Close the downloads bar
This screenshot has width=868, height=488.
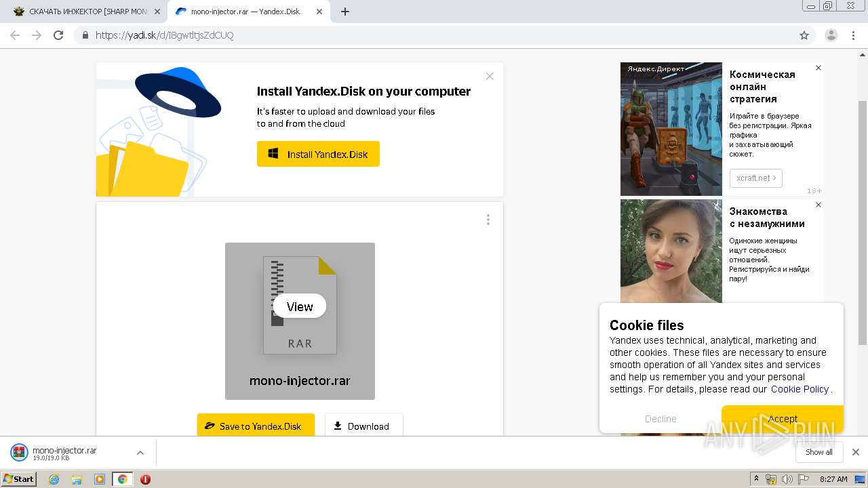pos(856,452)
